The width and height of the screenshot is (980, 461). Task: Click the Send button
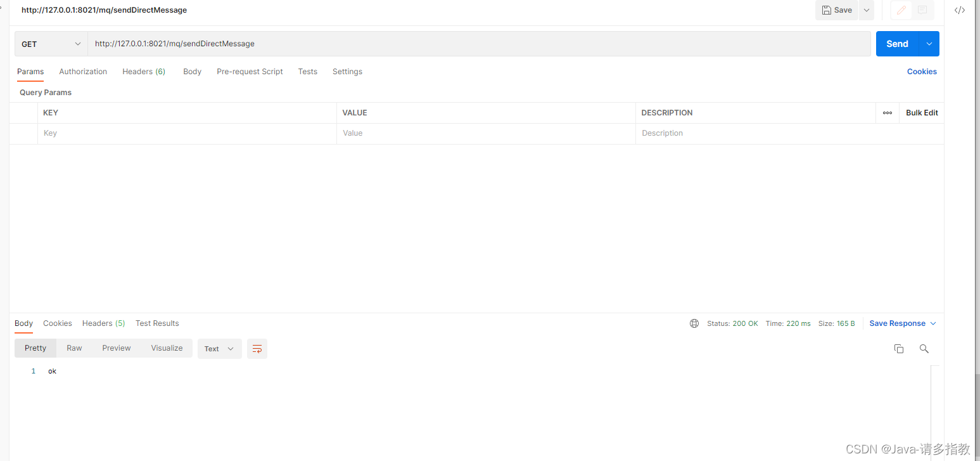[x=897, y=44]
